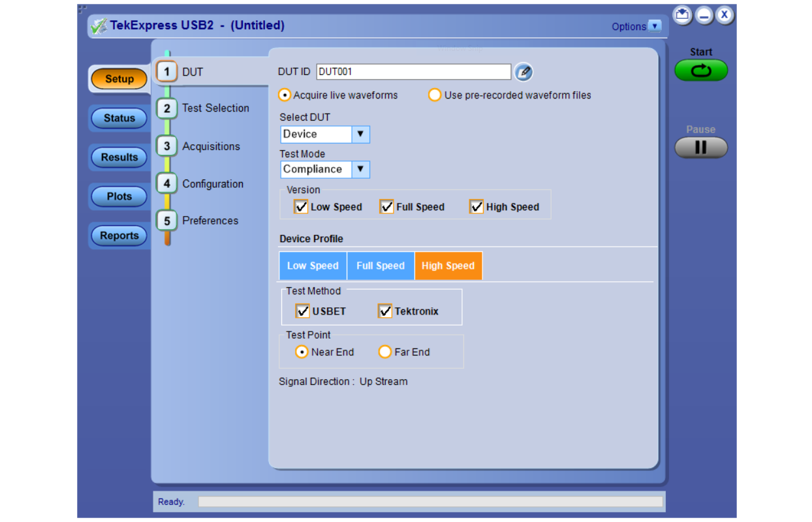Click inside the DUT ID text field
Screen dimensions: 812x522
(413, 72)
